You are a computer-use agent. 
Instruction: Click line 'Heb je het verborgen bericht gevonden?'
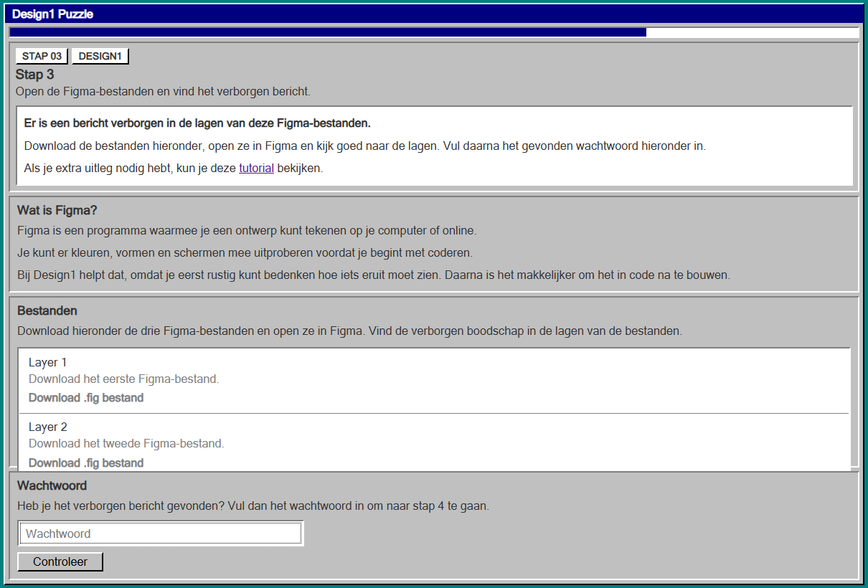253,506
